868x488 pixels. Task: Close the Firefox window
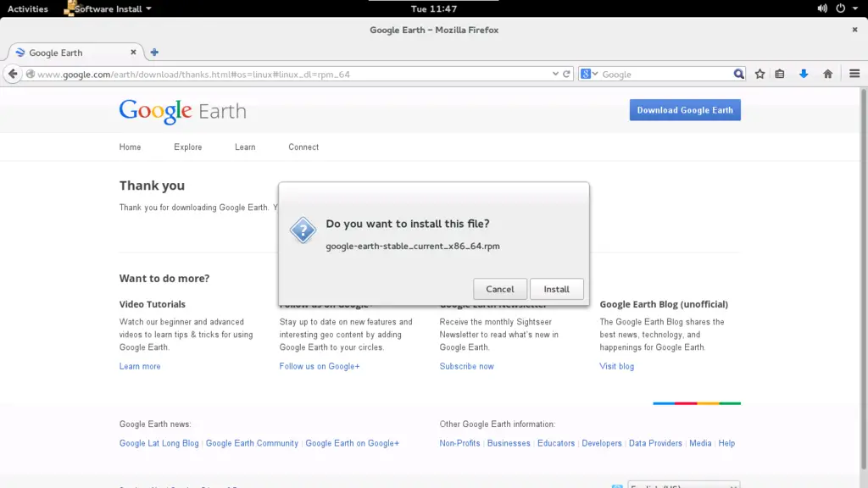[x=854, y=30]
